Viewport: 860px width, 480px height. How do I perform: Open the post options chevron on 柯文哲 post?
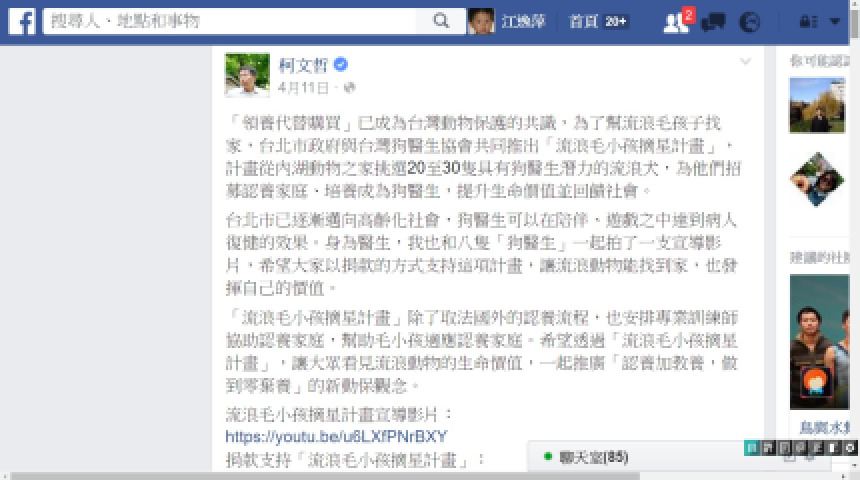coord(745,61)
